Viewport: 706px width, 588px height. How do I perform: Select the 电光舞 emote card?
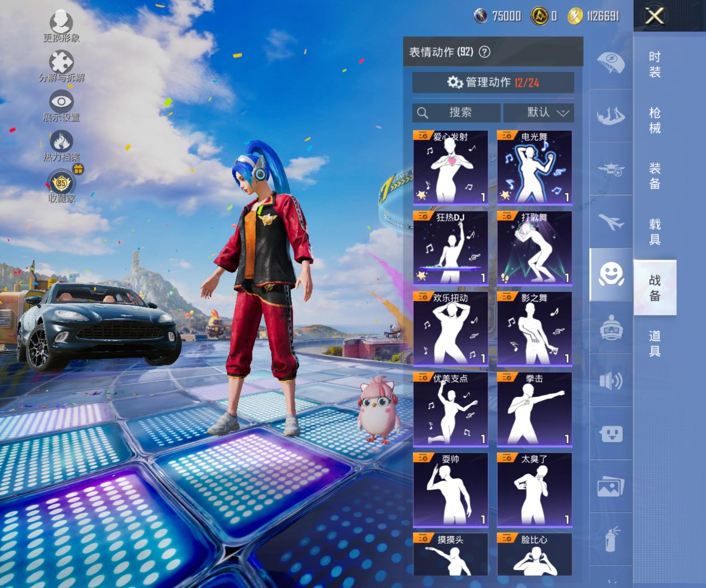[535, 167]
